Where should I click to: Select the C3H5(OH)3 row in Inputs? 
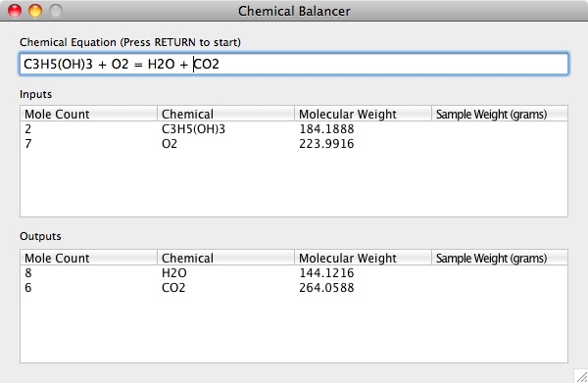tap(294, 129)
